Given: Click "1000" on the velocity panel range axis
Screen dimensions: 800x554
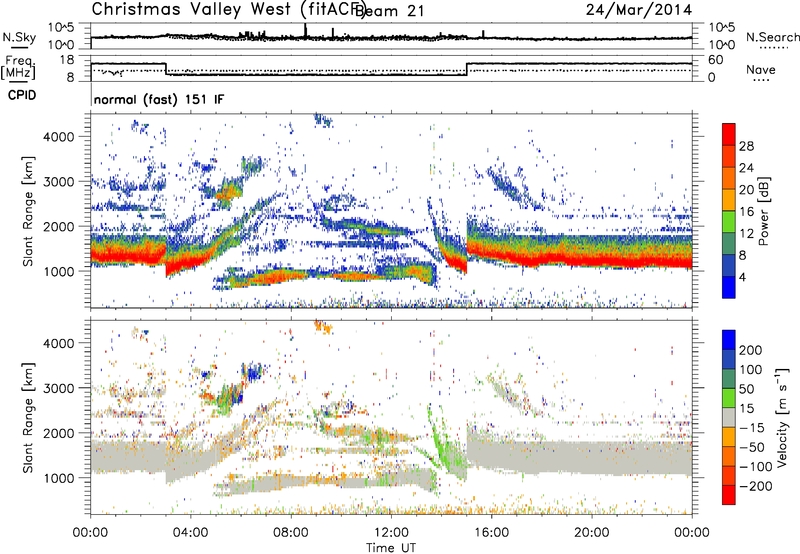Looking at the screenshot, I should [58, 478].
